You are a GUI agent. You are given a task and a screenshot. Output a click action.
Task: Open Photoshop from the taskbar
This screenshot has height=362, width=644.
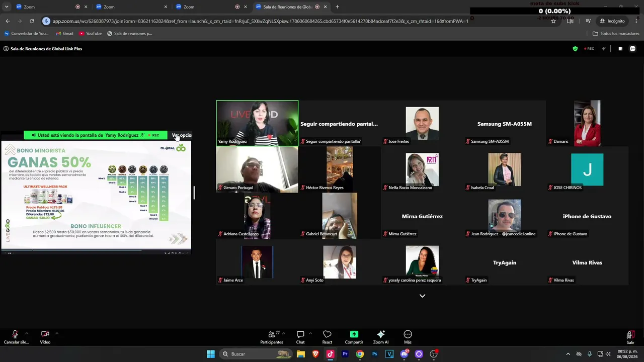point(375,354)
